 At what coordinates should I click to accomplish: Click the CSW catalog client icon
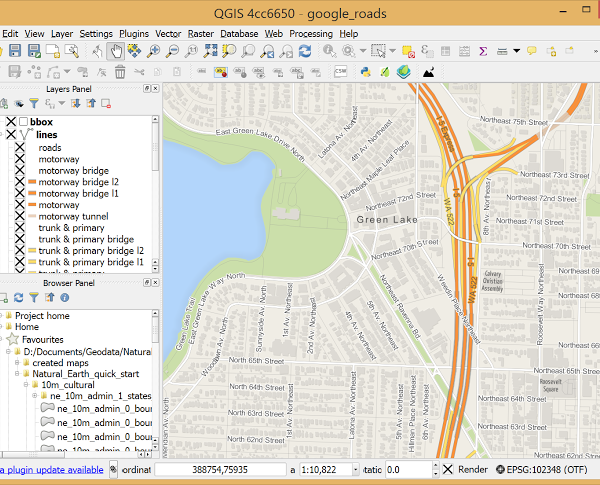(x=341, y=72)
